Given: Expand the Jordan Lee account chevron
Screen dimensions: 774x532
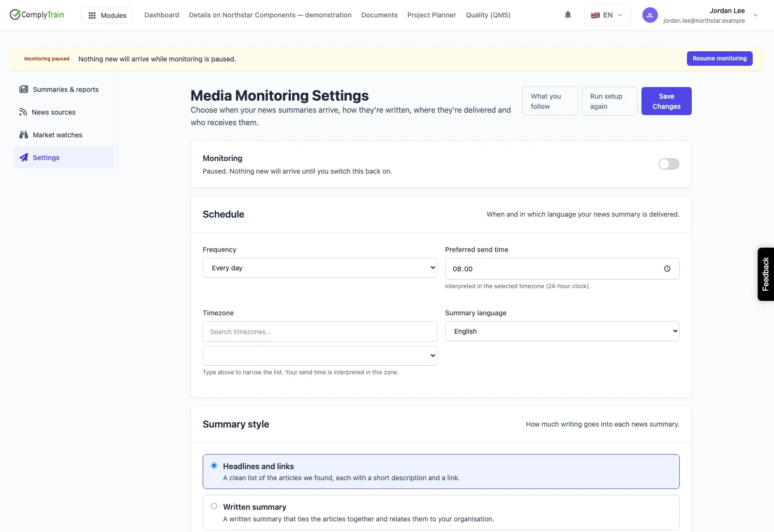Looking at the screenshot, I should tap(756, 15).
